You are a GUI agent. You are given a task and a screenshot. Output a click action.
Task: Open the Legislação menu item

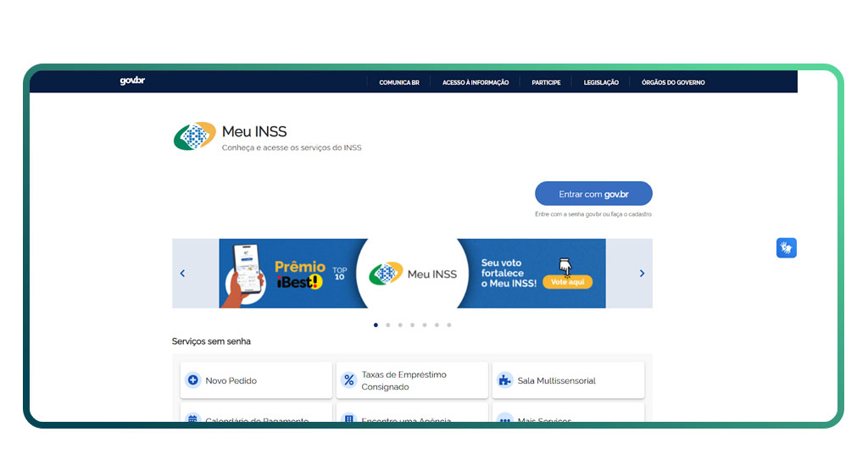point(601,82)
